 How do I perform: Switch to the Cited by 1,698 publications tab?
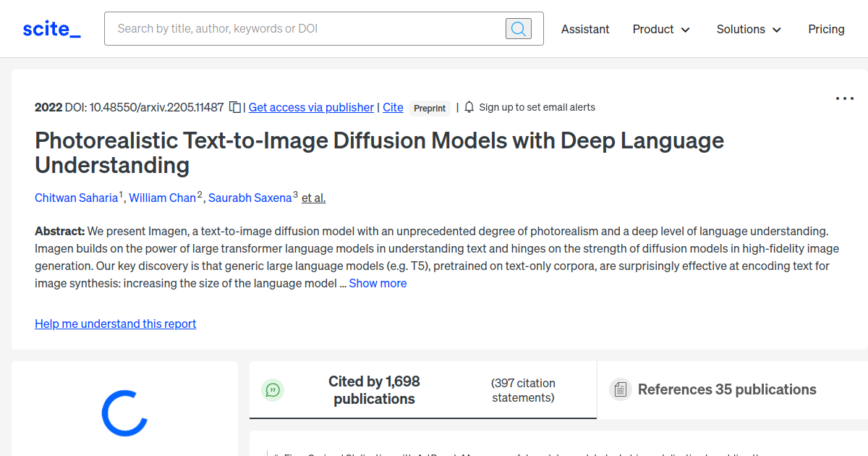point(374,390)
